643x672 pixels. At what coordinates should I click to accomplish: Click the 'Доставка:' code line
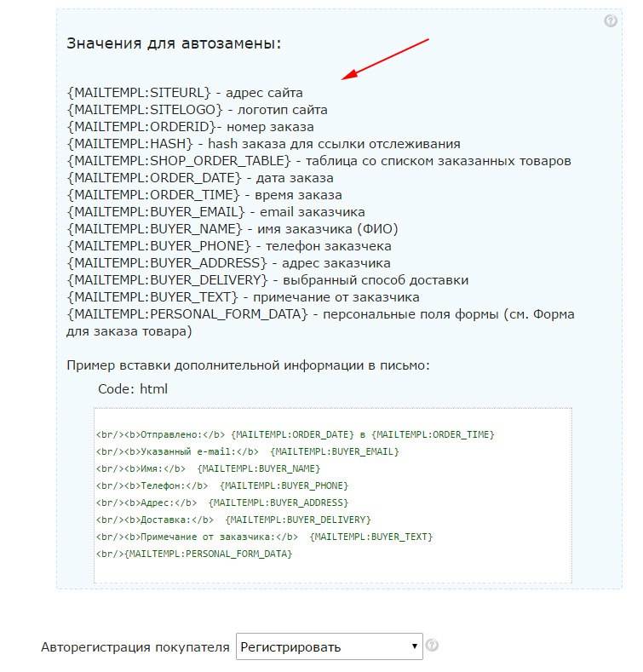point(233,520)
